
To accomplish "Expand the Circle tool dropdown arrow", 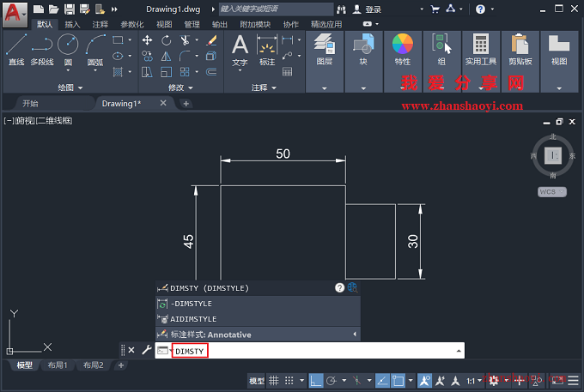I will (x=68, y=70).
